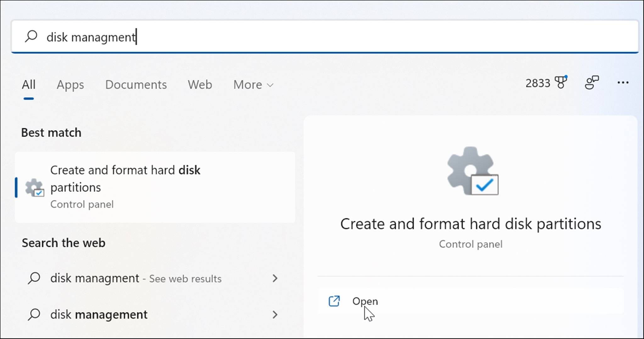Open the account feedback icon near rewards
Viewport: 644px width, 339px height.
tap(591, 83)
